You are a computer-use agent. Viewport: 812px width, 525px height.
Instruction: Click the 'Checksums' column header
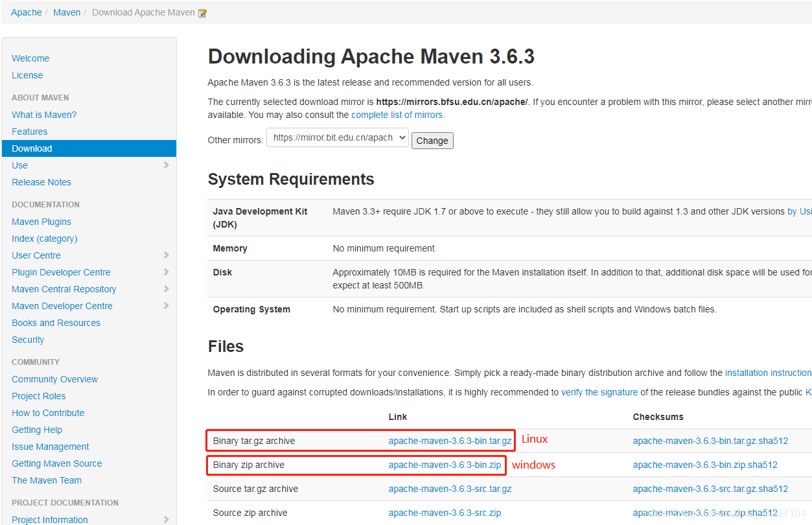click(x=658, y=417)
